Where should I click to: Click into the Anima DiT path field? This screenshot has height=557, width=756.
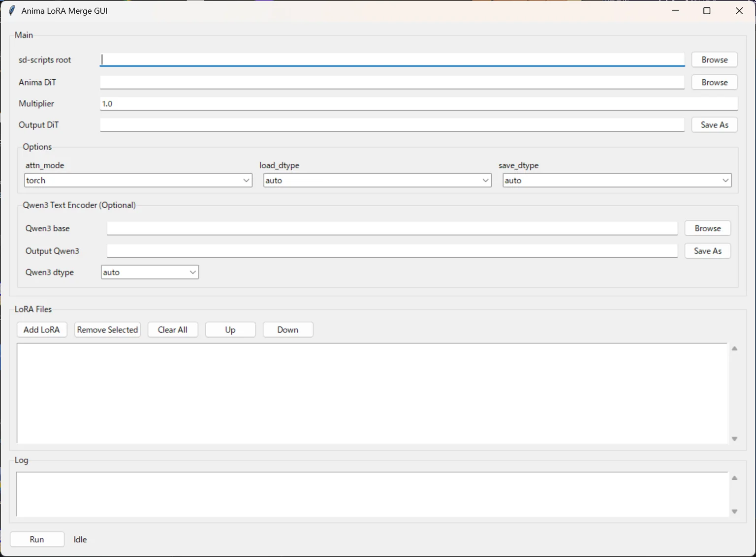[x=392, y=82]
